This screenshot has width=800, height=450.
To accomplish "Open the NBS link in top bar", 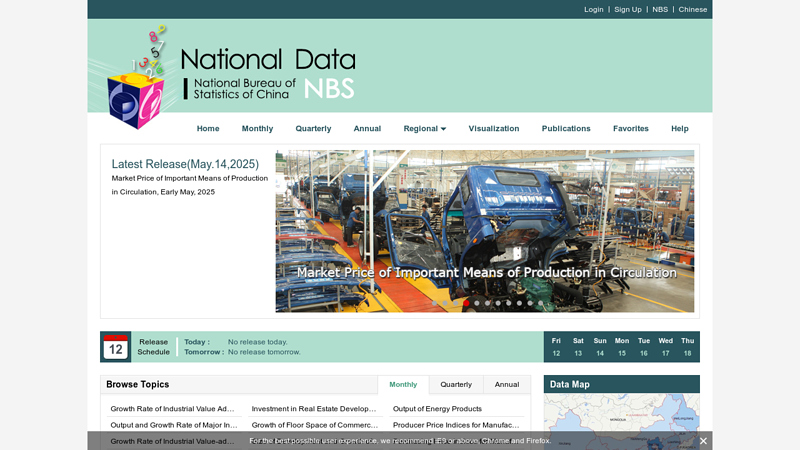I will (x=660, y=9).
